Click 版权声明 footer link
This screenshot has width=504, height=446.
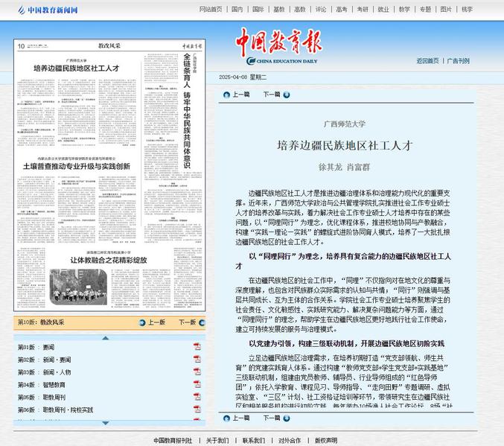click(326, 440)
